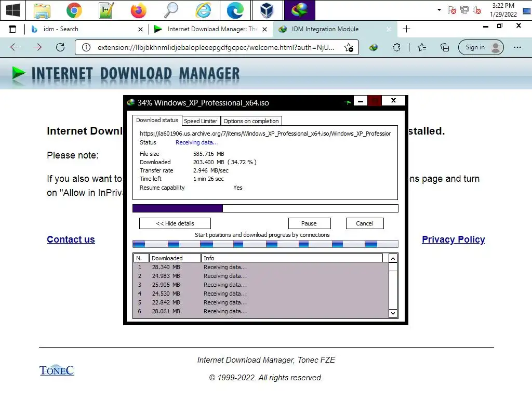532x399 pixels.
Task: Click the Downloaded column header
Action: (175, 258)
